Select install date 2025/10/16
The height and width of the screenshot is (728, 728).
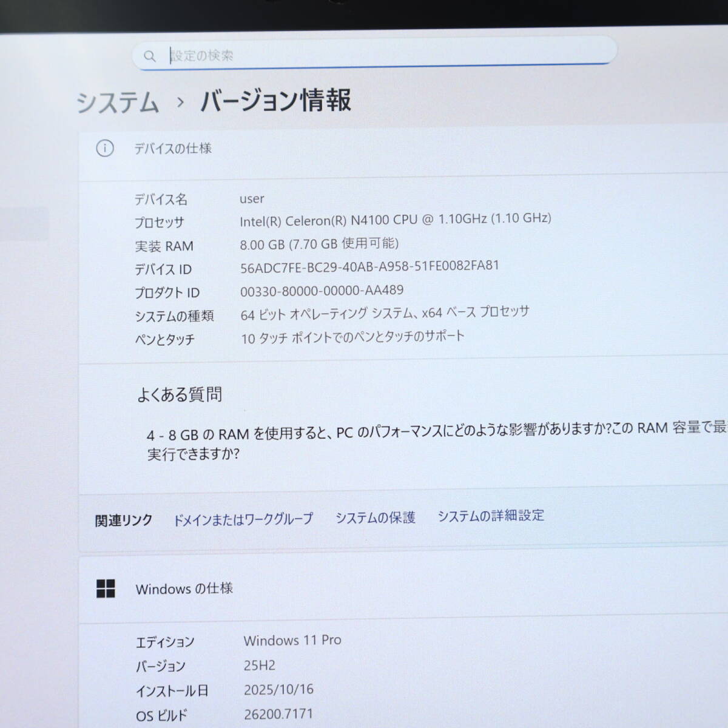[279, 690]
